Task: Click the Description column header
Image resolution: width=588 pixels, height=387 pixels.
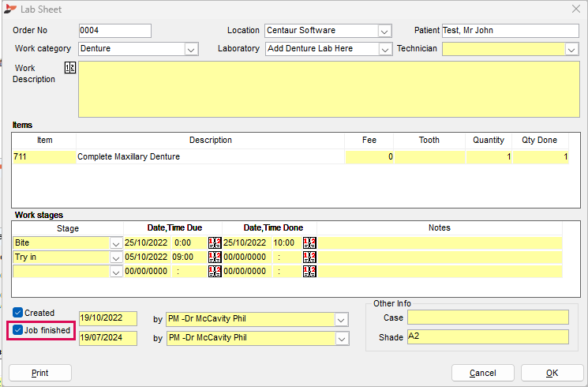Action: pos(211,140)
